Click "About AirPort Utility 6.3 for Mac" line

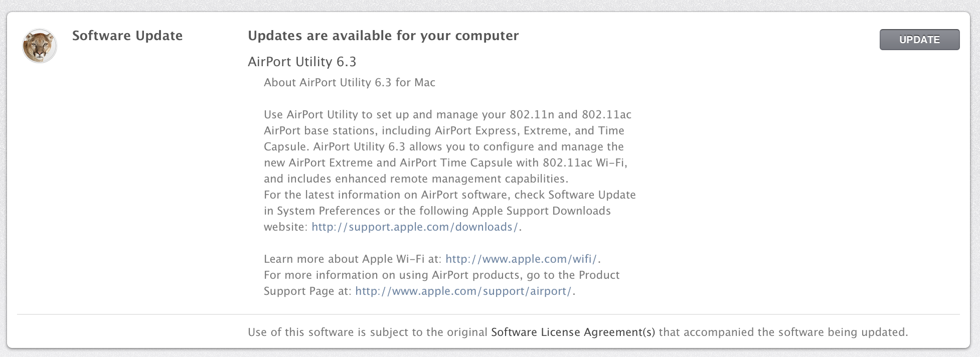(350, 83)
